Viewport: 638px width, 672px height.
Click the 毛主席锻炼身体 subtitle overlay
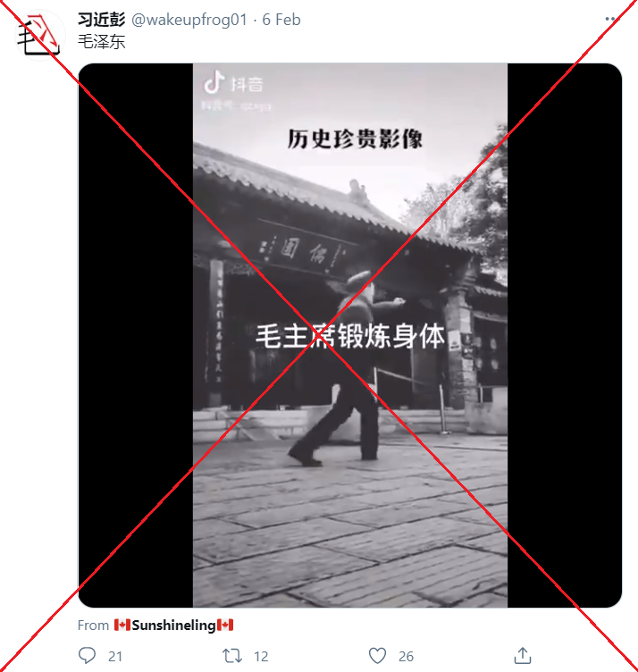tap(350, 336)
